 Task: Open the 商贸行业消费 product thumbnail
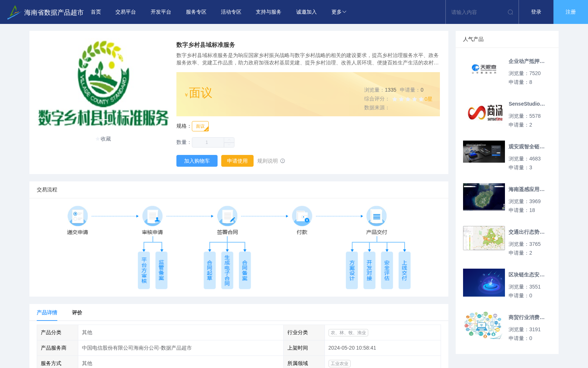pos(484,325)
